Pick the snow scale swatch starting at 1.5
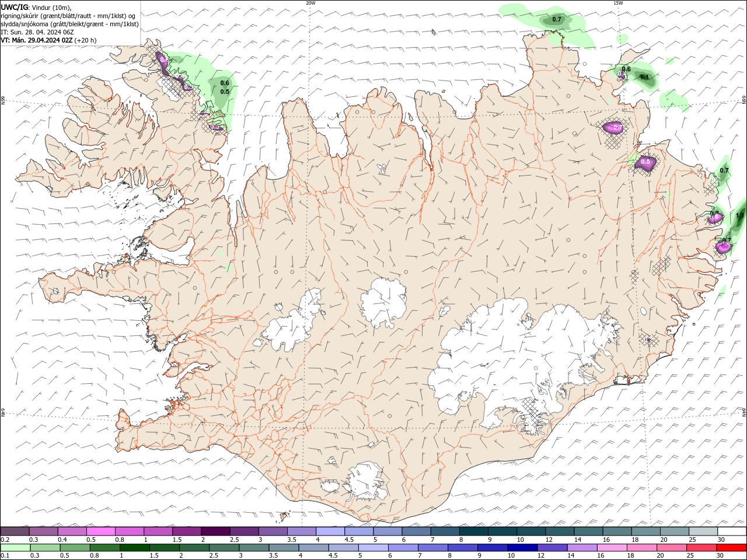This screenshot has width=747, height=560. point(187,531)
